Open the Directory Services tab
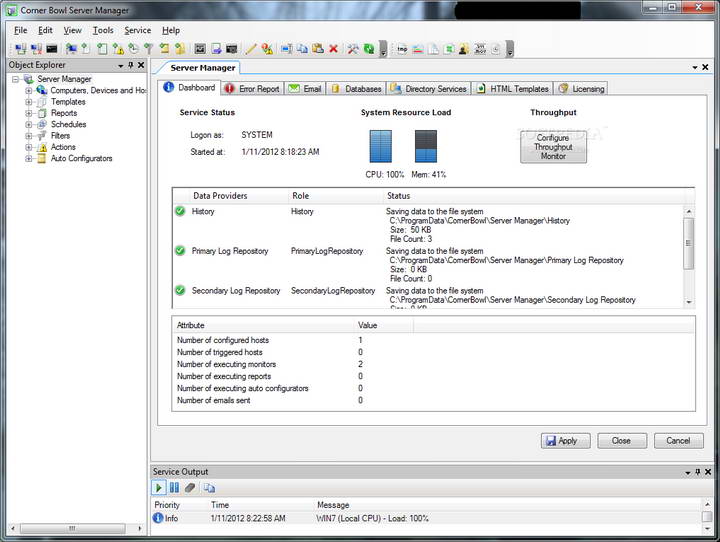This screenshot has width=720, height=542. click(429, 89)
